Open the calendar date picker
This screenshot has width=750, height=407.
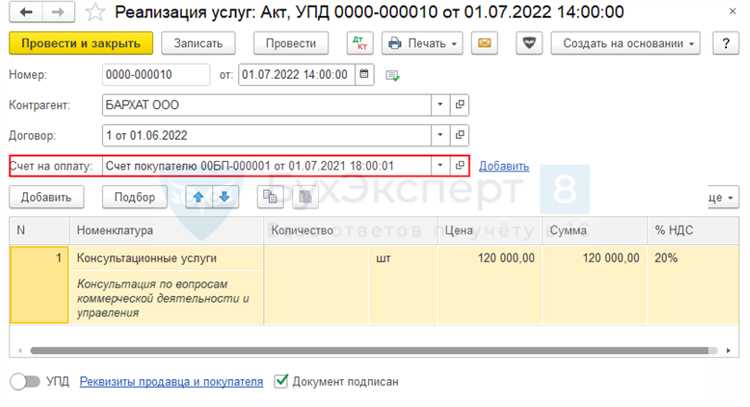pyautogui.click(x=364, y=75)
